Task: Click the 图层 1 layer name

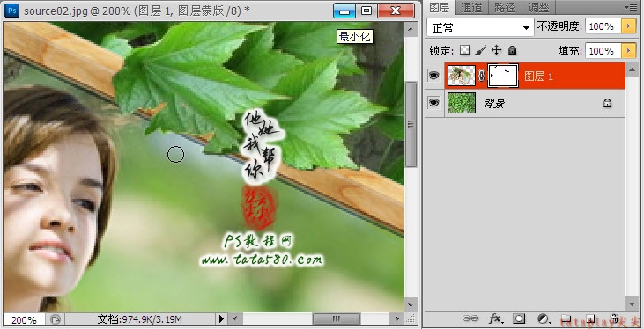Action: pos(538,77)
